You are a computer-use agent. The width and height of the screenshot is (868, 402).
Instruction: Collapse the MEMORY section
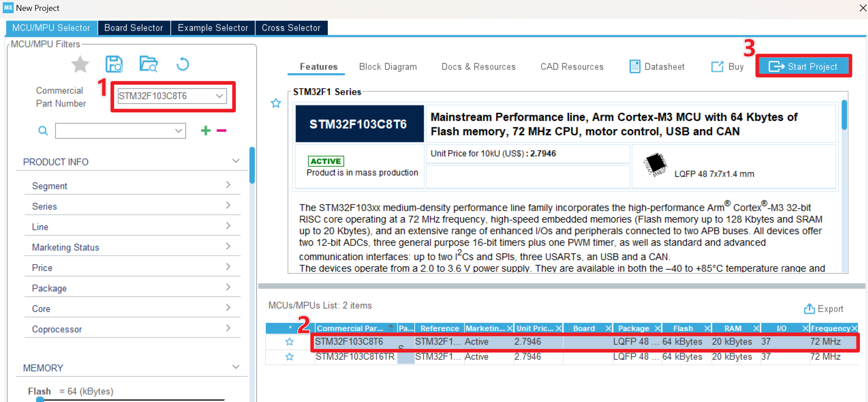pyautogui.click(x=236, y=367)
